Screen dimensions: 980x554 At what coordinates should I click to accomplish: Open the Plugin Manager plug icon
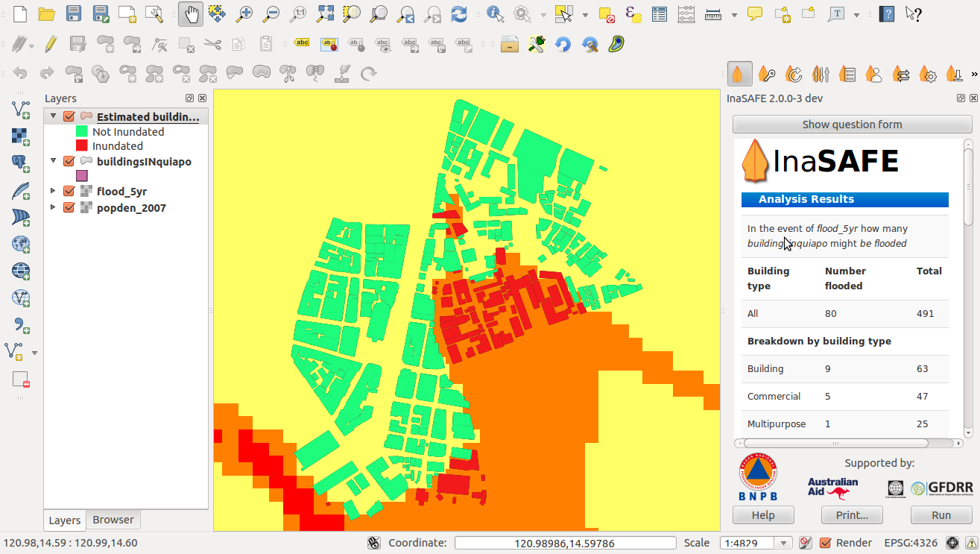coord(536,44)
